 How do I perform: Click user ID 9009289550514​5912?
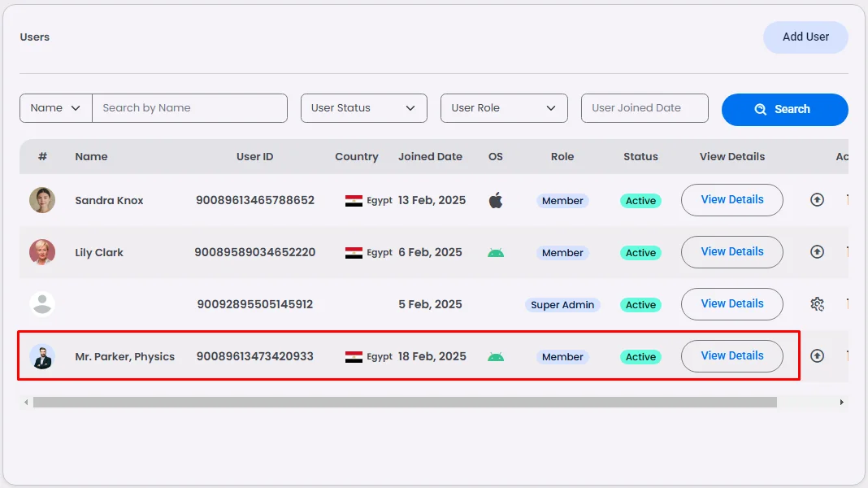(255, 304)
